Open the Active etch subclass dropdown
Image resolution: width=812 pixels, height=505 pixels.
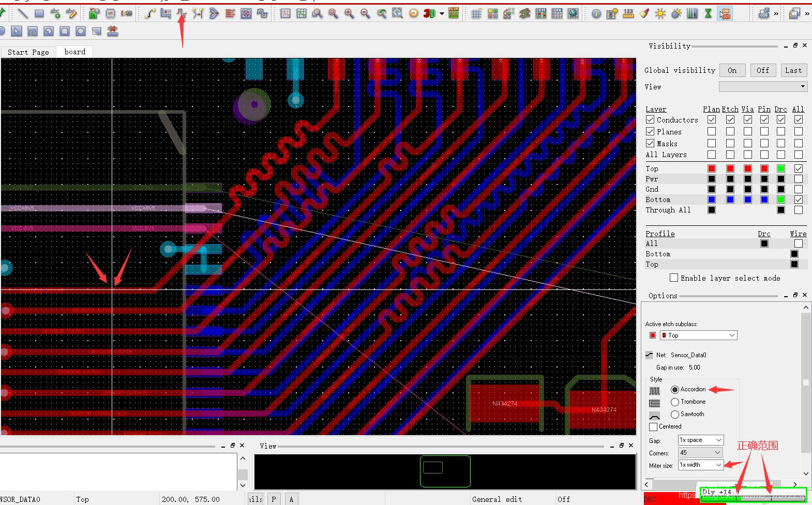click(x=699, y=335)
